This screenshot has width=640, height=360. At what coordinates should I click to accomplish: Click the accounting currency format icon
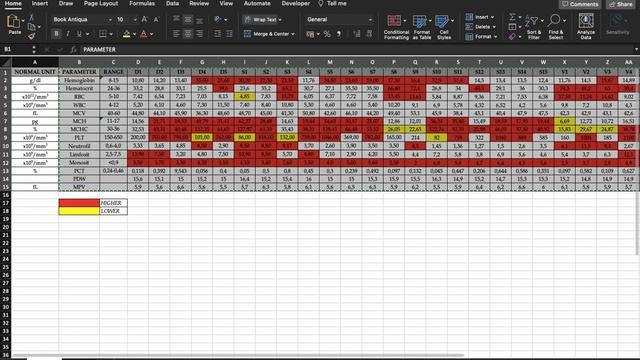click(x=311, y=34)
